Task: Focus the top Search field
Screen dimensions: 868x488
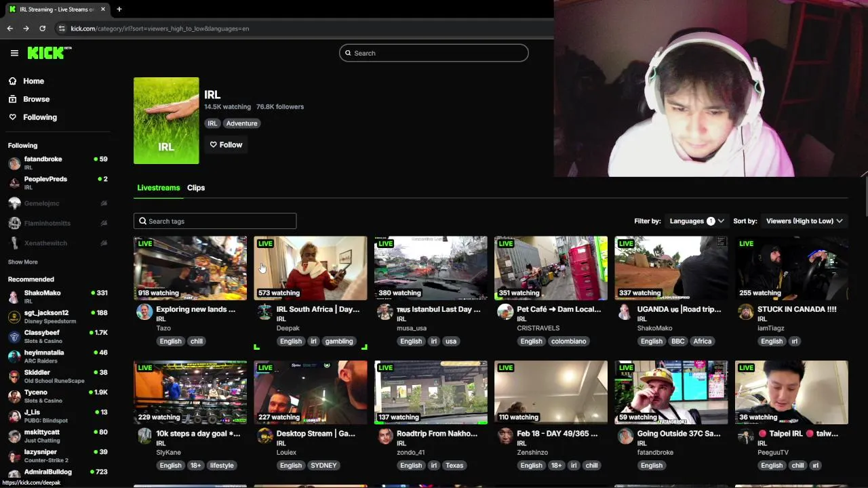Action: (x=434, y=53)
